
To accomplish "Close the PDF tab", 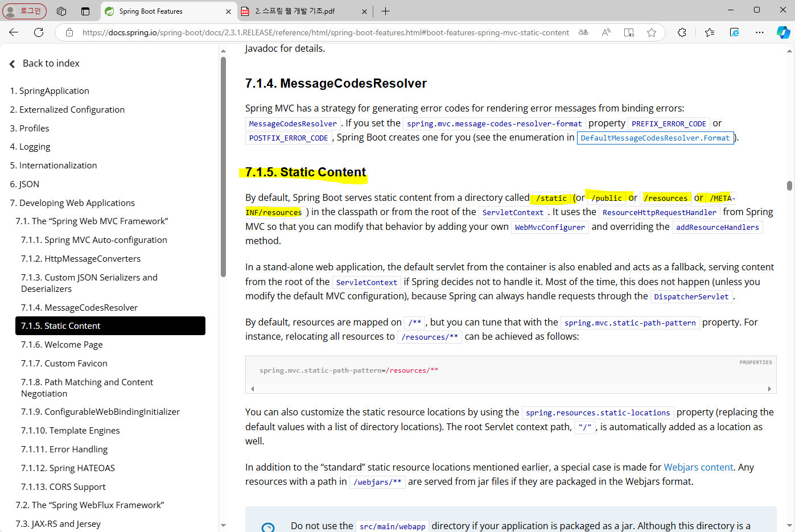I will coord(365,11).
